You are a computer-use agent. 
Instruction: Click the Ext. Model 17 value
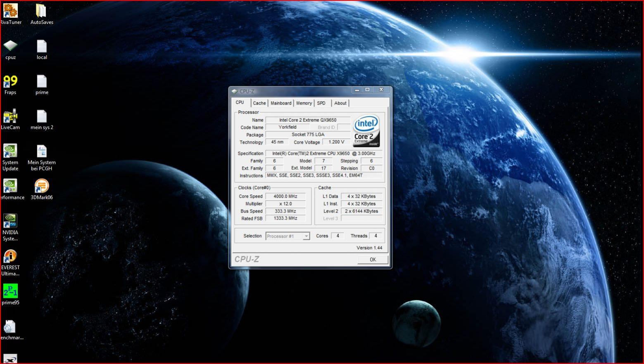(x=323, y=168)
